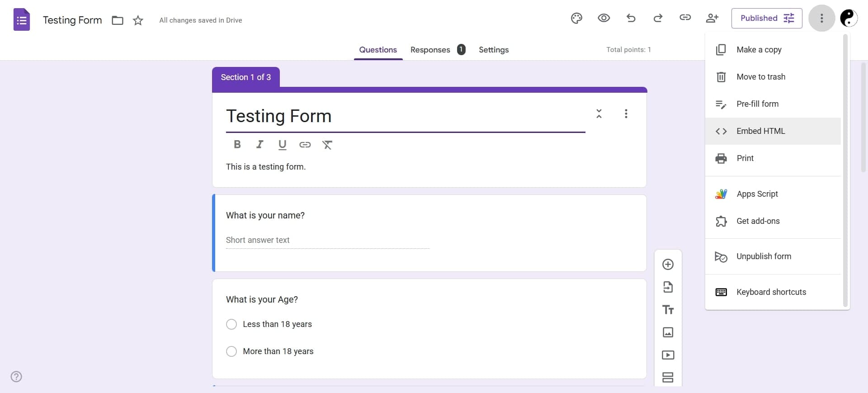Image resolution: width=868 pixels, height=393 pixels.
Task: Click the Total points: 1 text
Action: coord(628,50)
